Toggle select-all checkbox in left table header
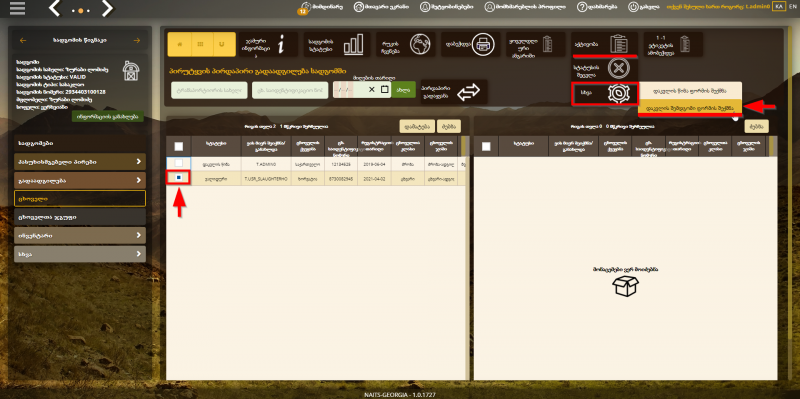 pyautogui.click(x=179, y=146)
